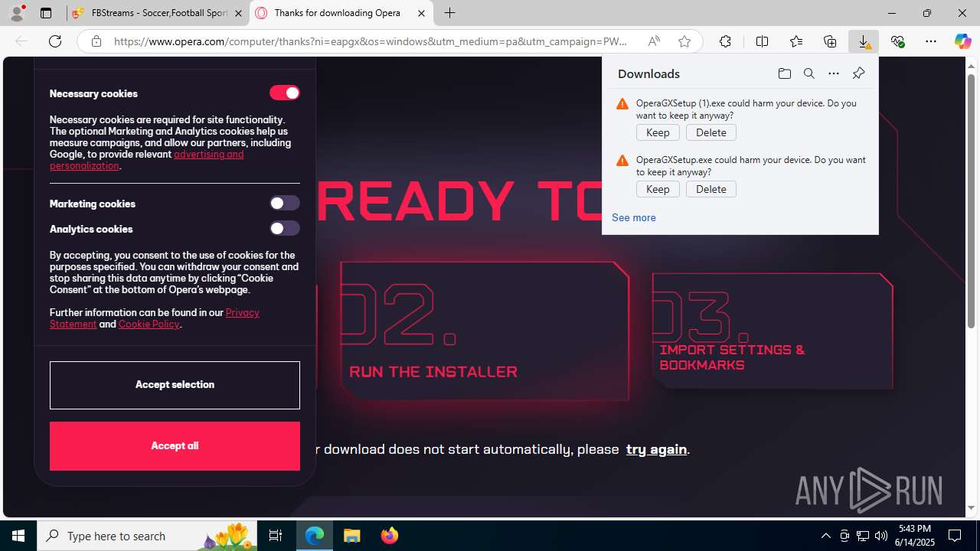
Task: Add this page to favorites star
Action: (x=684, y=41)
